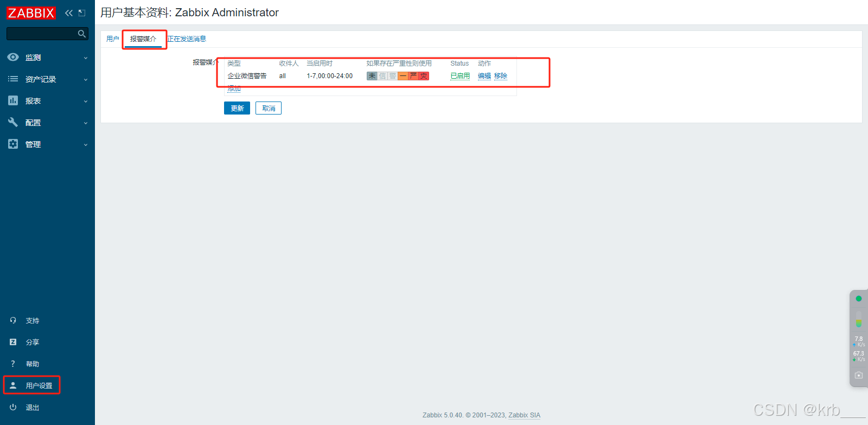Click the Zabbix 5.0.40 version text

[443, 415]
